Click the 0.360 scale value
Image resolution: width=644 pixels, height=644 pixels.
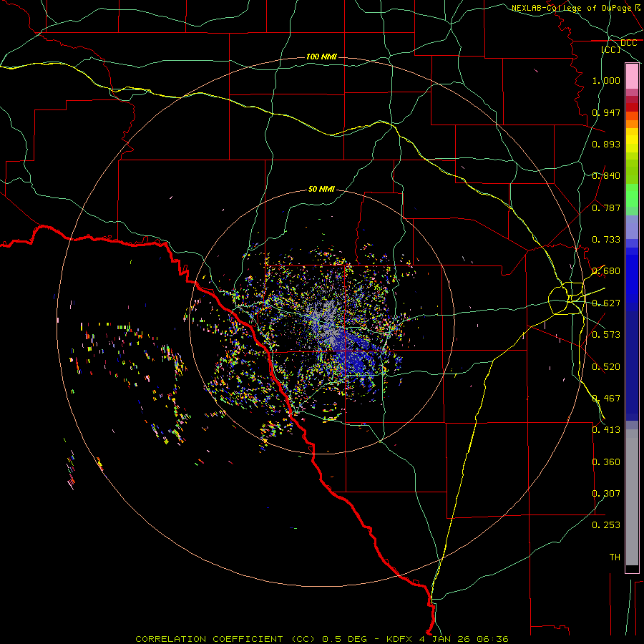tap(606, 462)
